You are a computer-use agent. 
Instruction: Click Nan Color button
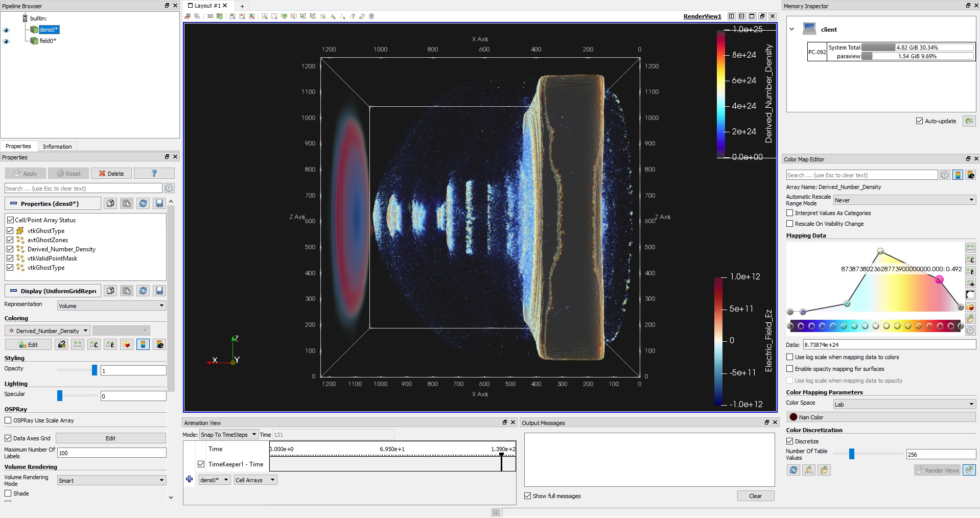tap(881, 417)
